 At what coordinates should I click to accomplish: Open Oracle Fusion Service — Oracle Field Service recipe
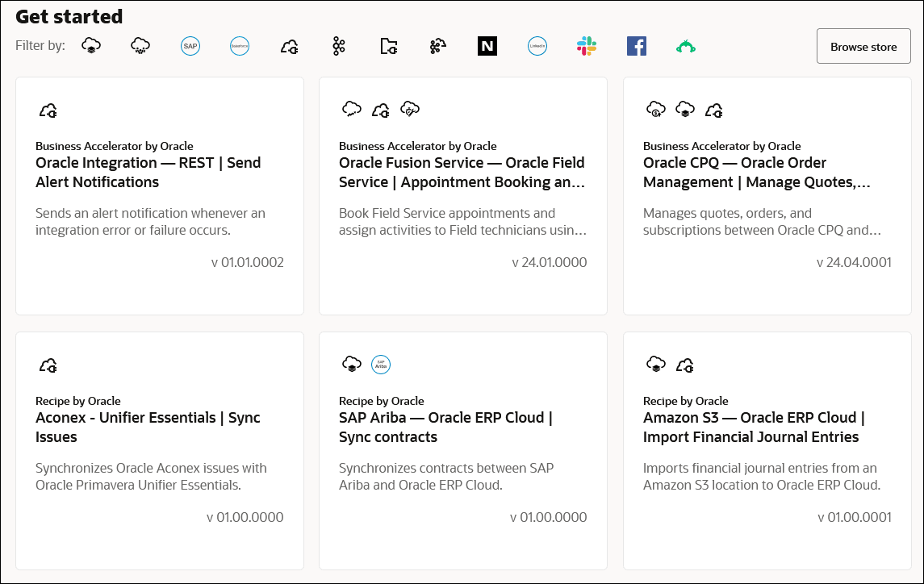[462, 172]
